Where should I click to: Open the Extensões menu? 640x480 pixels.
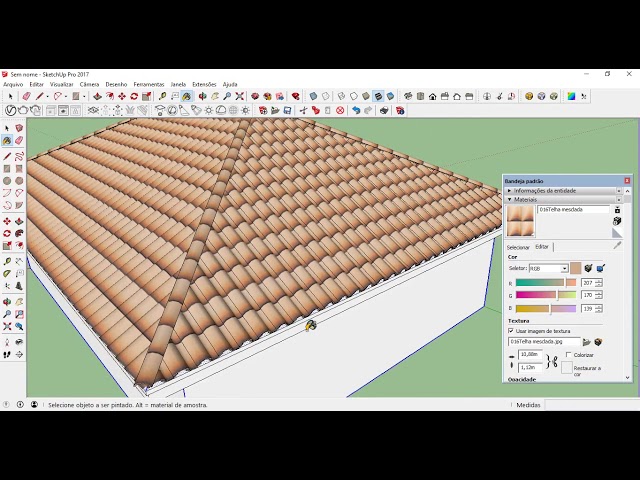pos(204,84)
